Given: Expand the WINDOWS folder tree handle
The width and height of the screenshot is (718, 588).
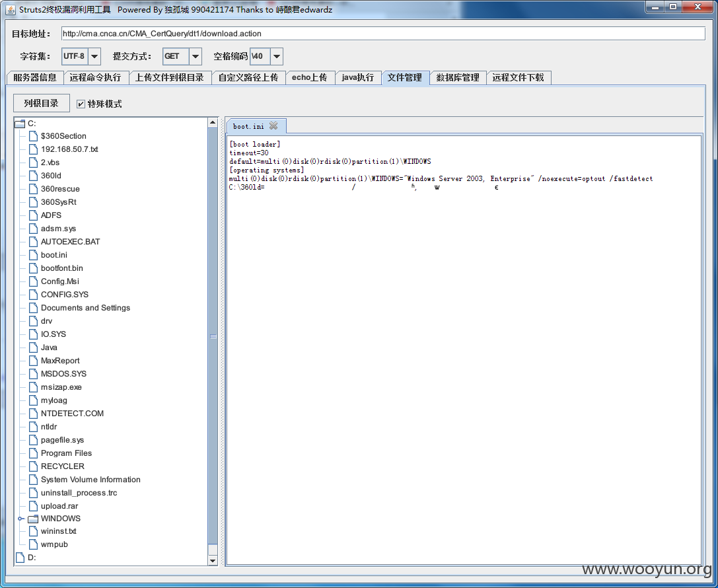Looking at the screenshot, I should click(x=20, y=519).
